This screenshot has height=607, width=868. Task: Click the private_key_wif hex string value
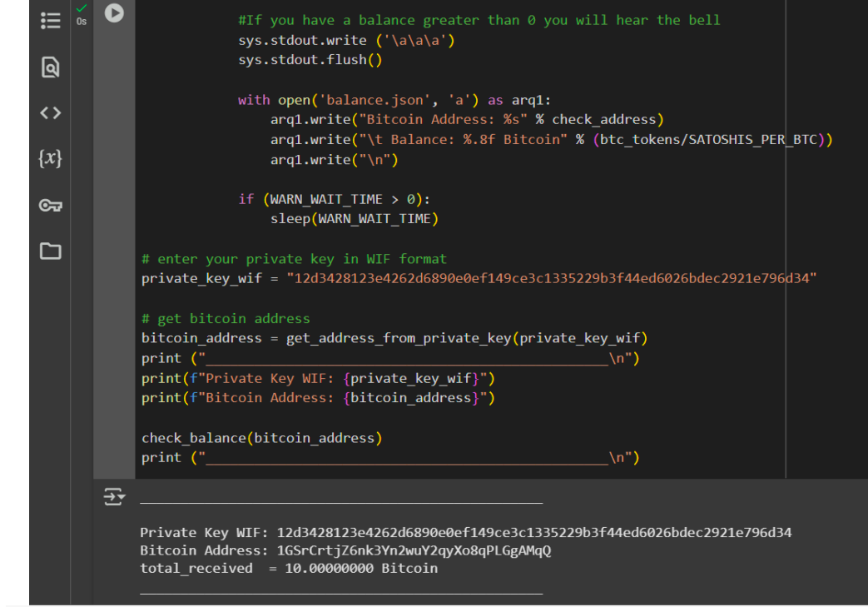[x=552, y=278]
